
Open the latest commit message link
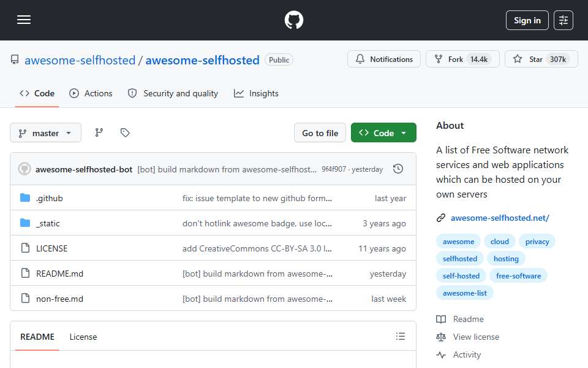point(227,169)
